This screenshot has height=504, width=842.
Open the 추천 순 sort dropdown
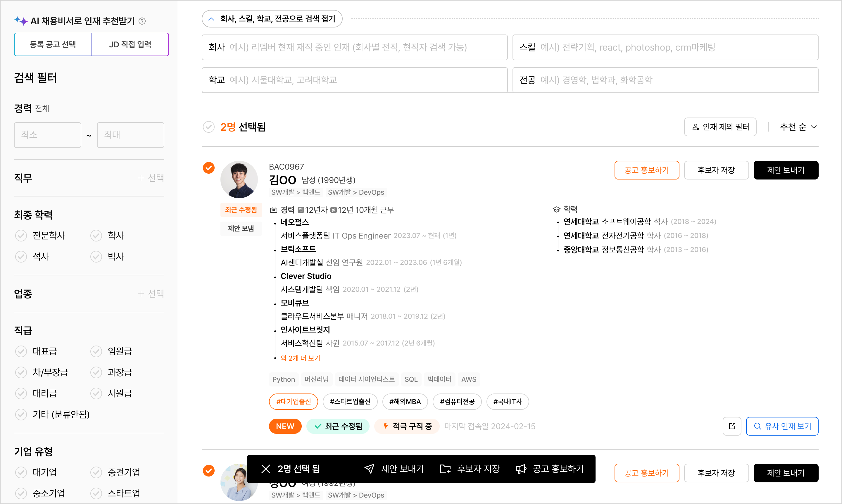coord(798,127)
